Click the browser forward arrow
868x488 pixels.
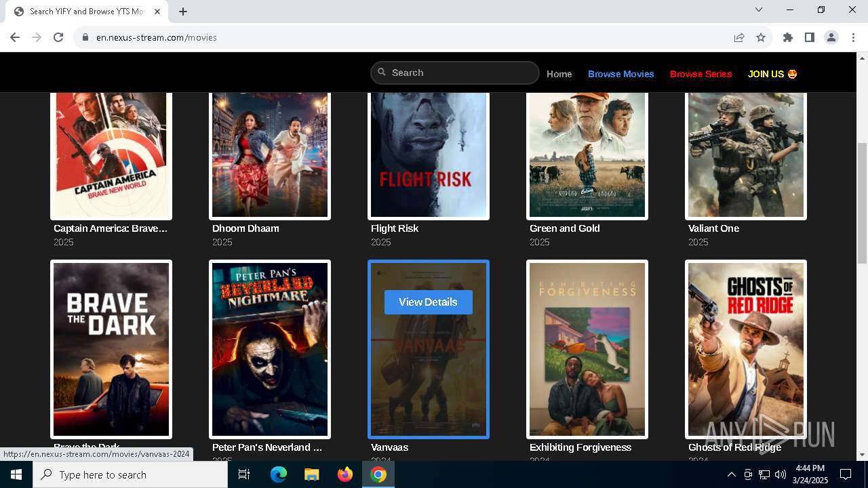tap(37, 37)
